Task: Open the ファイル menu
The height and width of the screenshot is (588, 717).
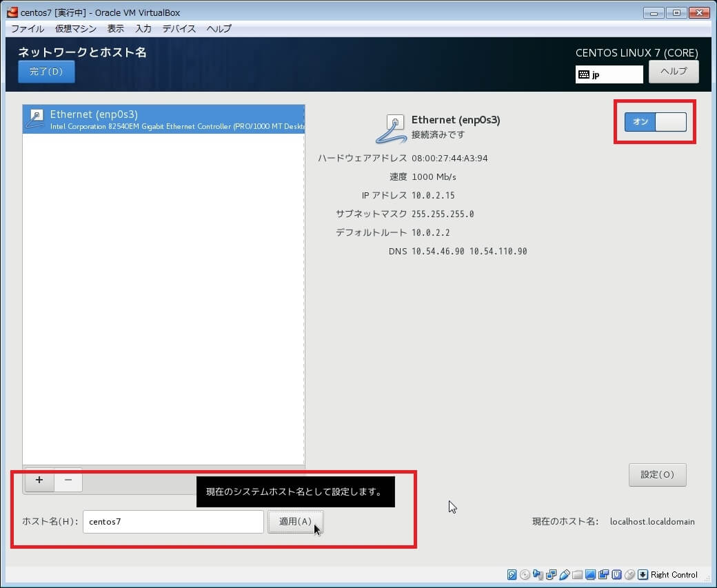Action: 28,29
